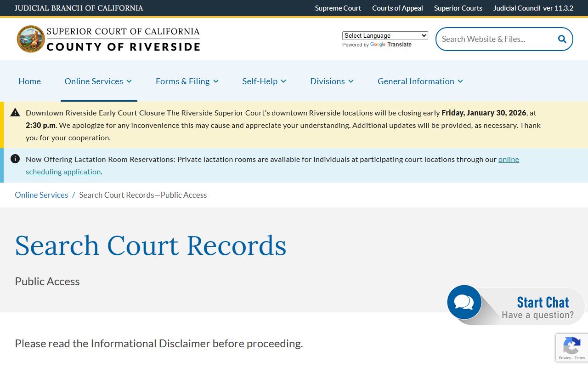
Task: Open the Superior Courts link
Action: [458, 8]
